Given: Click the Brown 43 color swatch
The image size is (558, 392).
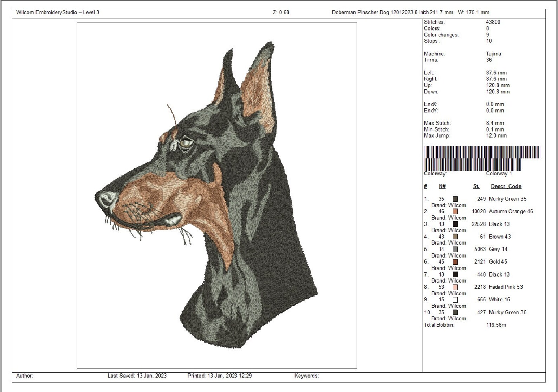Looking at the screenshot, I should pyautogui.click(x=455, y=237).
